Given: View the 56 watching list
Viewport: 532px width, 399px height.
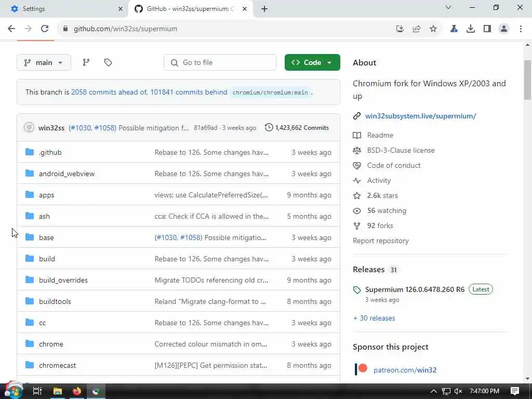Looking at the screenshot, I should [x=387, y=211].
